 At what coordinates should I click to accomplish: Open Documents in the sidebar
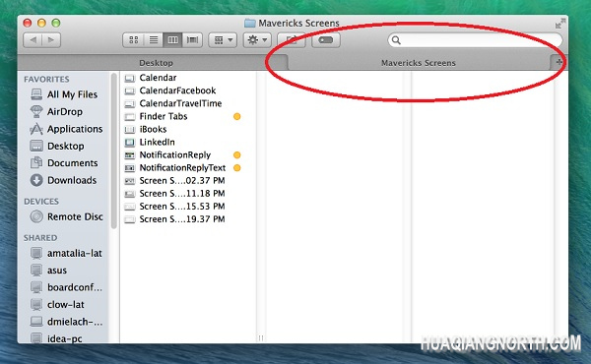(x=64, y=163)
